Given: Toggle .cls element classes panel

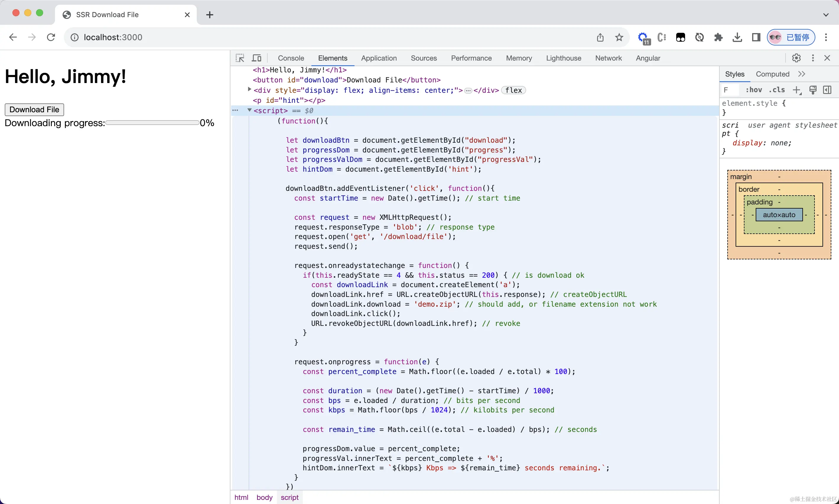Looking at the screenshot, I should click(x=777, y=90).
